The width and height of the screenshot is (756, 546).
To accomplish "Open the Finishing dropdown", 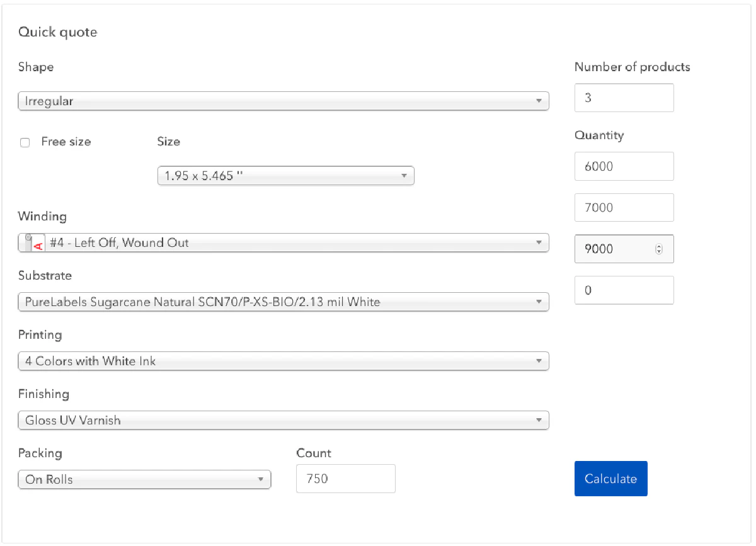I will [283, 420].
